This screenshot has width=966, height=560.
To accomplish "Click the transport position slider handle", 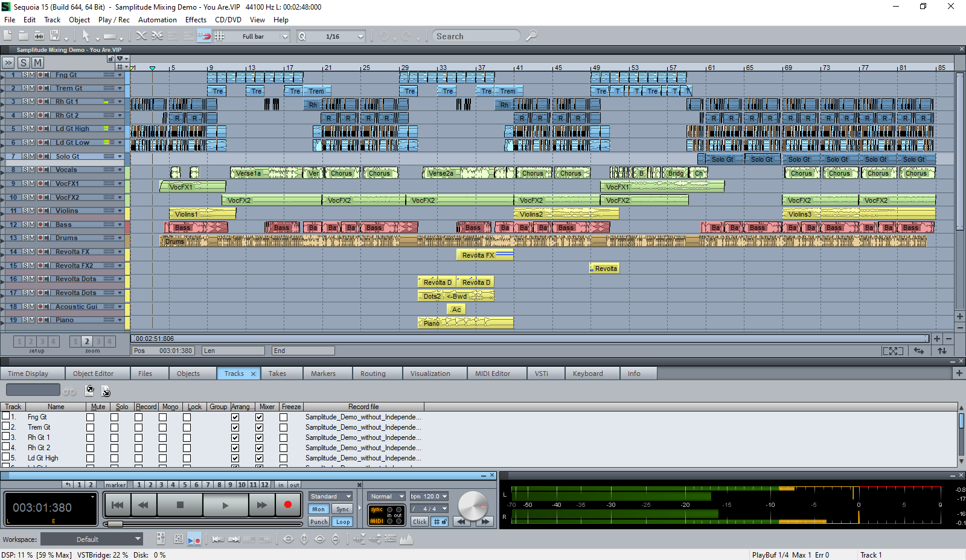I will pos(115,524).
